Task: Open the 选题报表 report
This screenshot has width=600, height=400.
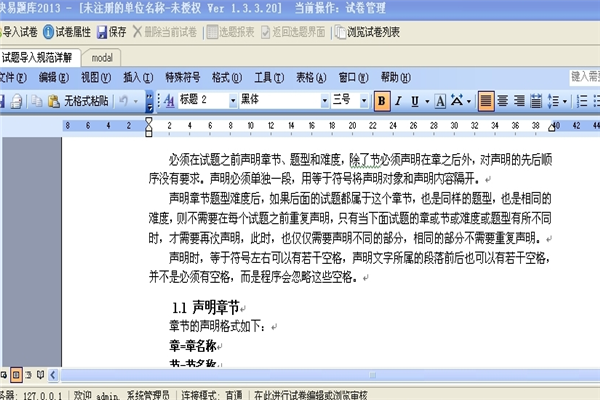Action: pyautogui.click(x=231, y=32)
